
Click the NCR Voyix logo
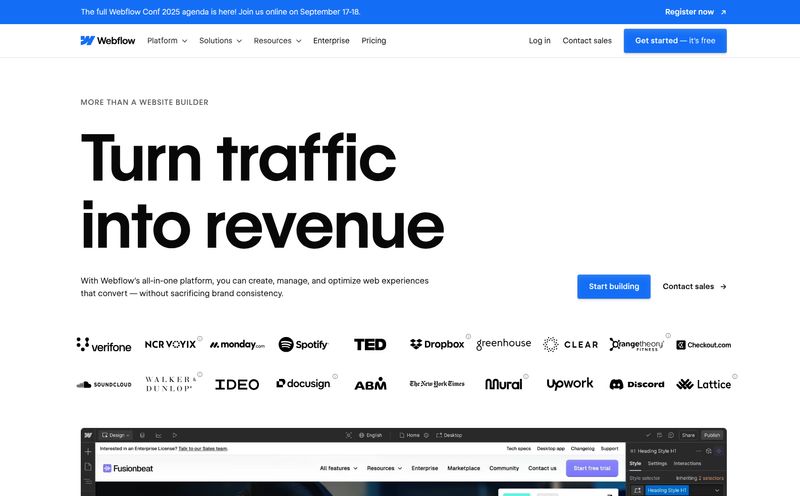coord(170,344)
